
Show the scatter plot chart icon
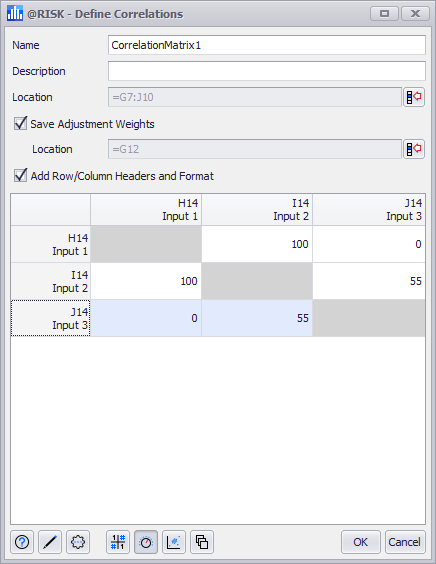[174, 542]
